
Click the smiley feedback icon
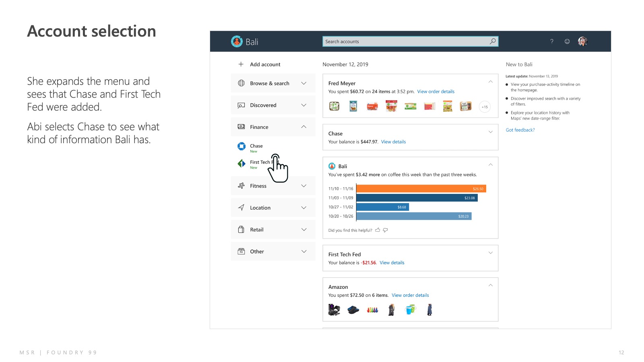[567, 41]
